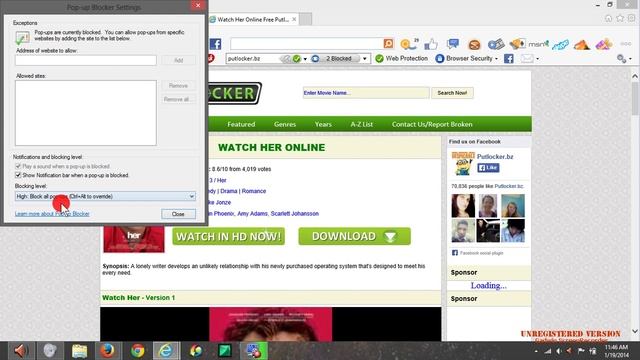Click the green square taskbar app icon
The image size is (640, 360).
225,351
